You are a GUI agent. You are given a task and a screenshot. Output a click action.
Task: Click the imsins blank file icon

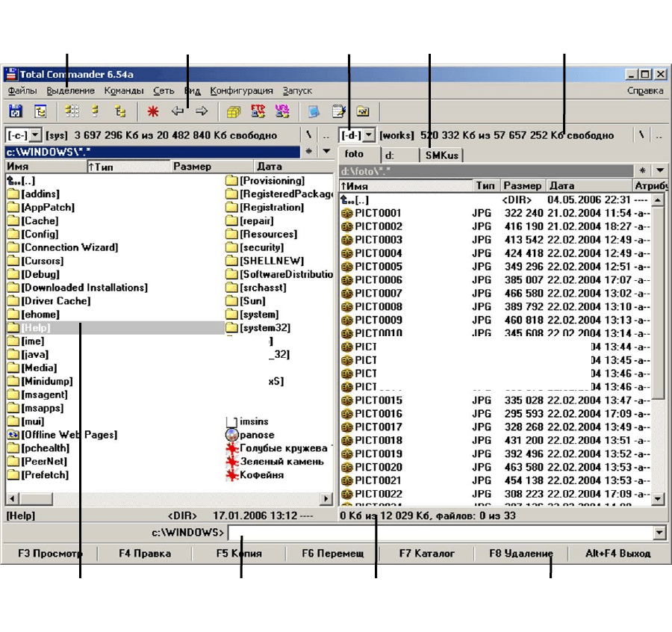(x=231, y=421)
